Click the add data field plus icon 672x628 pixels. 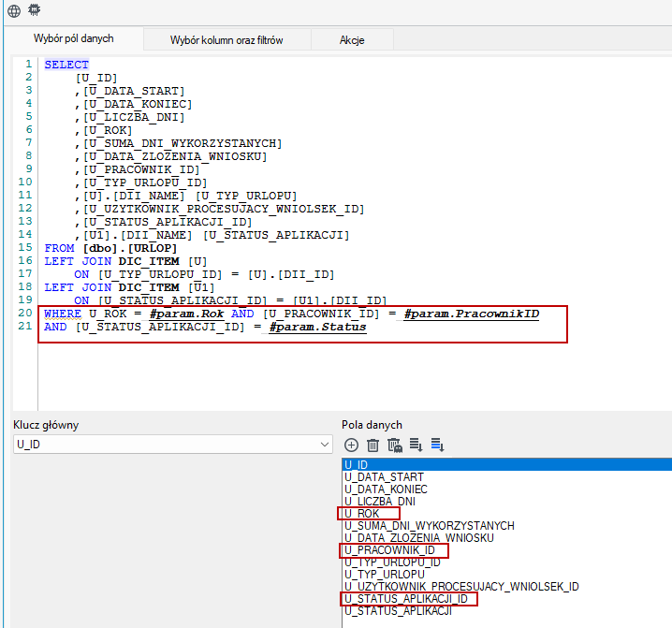click(x=351, y=445)
